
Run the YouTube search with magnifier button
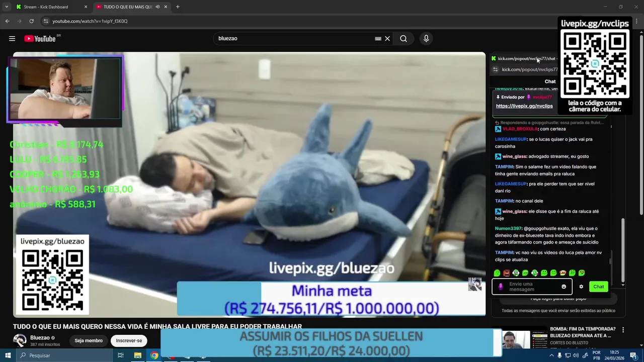coord(404,39)
